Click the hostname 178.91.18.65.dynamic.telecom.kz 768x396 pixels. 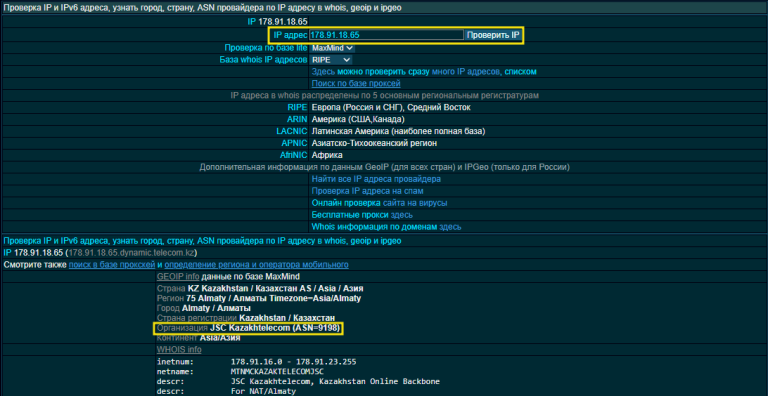[x=131, y=253]
